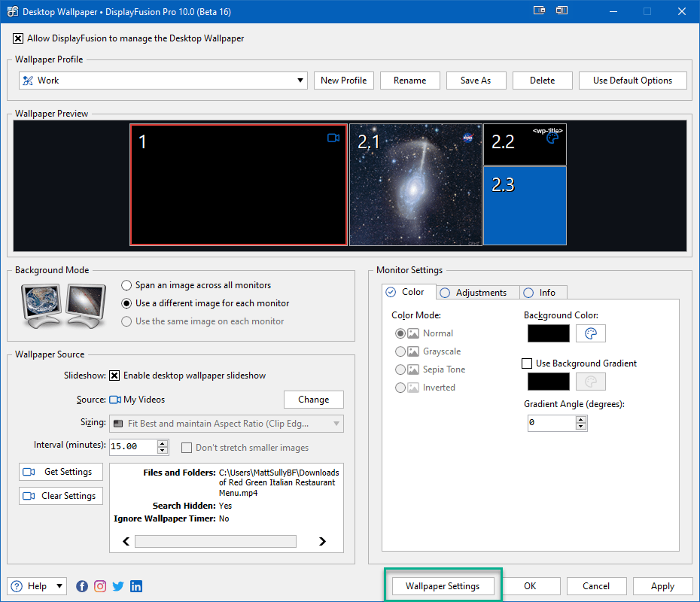Image resolution: width=700 pixels, height=602 pixels.
Task: Click the LinkedIn icon at bottom
Action: pyautogui.click(x=135, y=585)
